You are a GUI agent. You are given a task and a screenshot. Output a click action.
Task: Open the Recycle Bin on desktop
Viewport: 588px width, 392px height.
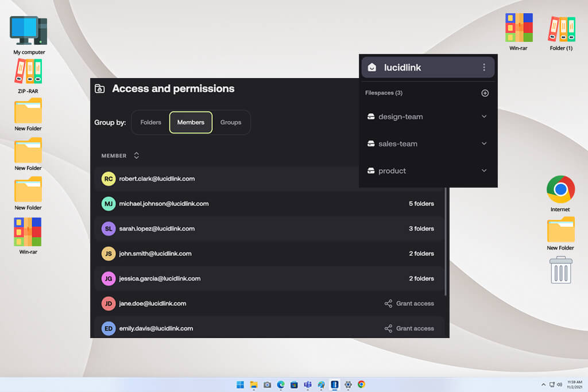click(560, 270)
